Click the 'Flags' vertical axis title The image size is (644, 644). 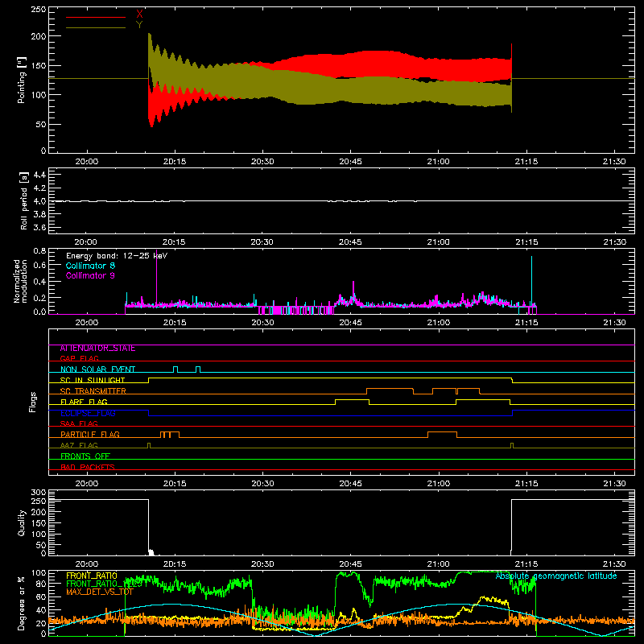click(x=32, y=402)
